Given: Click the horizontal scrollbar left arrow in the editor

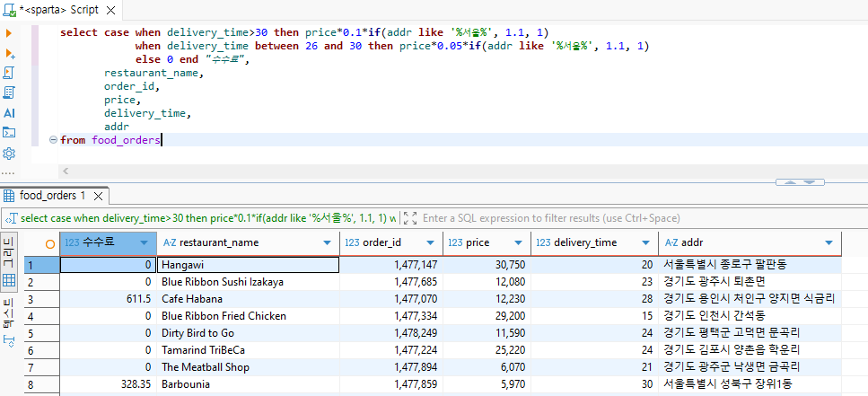Looking at the screenshot, I should coord(66,172).
